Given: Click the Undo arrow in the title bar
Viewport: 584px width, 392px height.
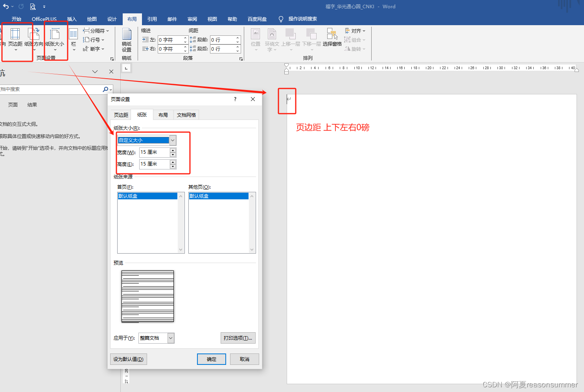Looking at the screenshot, I should [x=6, y=6].
